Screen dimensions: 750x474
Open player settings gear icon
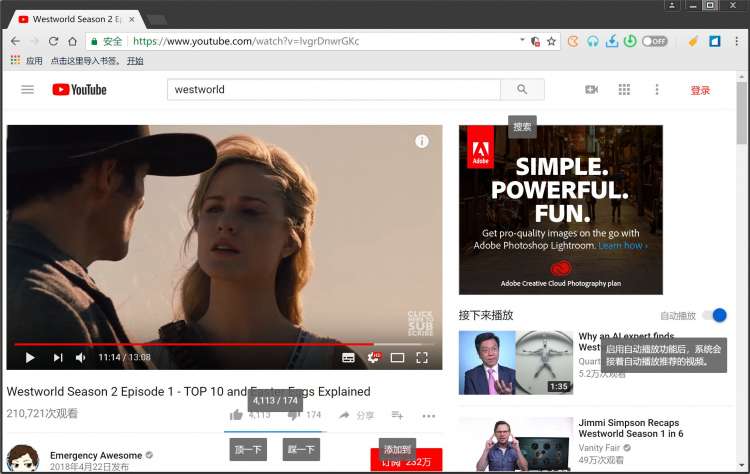(x=374, y=357)
